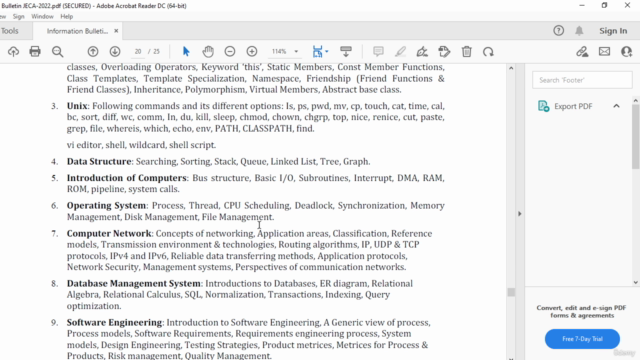
Task: Minimize the Acrobat Reader window
Action: coord(582,5)
